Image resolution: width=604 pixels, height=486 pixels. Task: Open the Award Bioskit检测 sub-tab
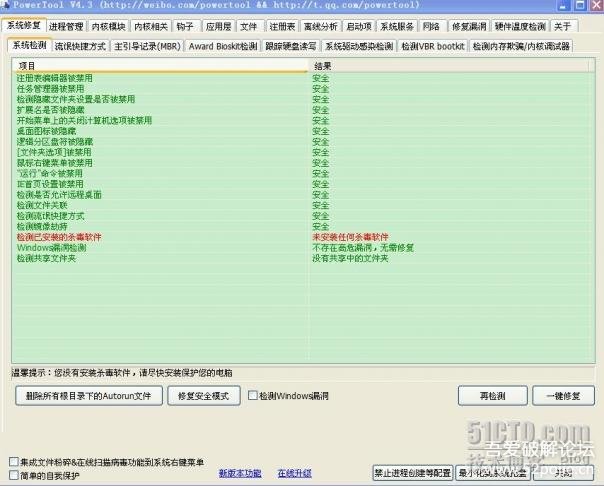[223, 46]
